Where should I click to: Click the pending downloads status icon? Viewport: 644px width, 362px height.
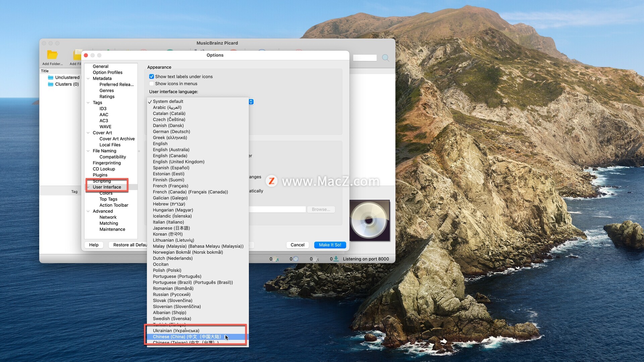(336, 259)
